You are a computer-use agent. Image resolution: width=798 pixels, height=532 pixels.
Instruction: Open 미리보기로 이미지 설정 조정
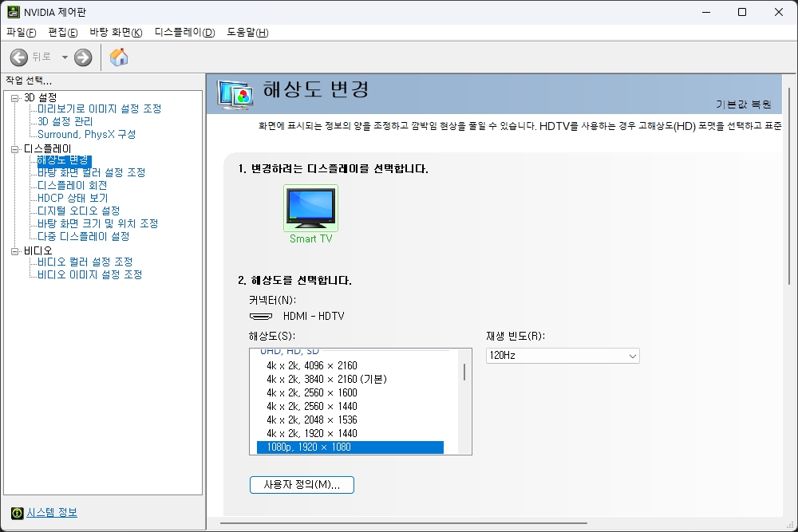tap(99, 108)
